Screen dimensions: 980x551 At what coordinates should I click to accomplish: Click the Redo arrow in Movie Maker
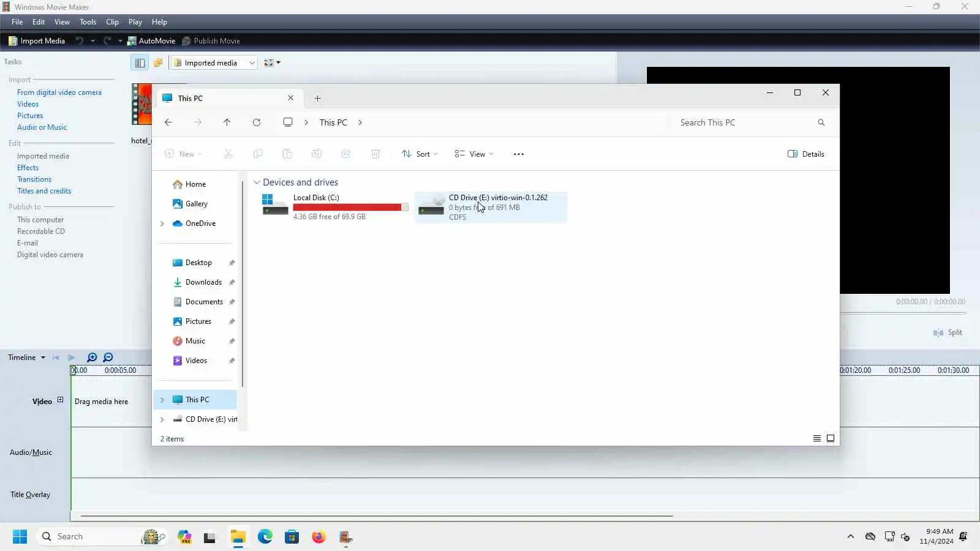point(107,41)
